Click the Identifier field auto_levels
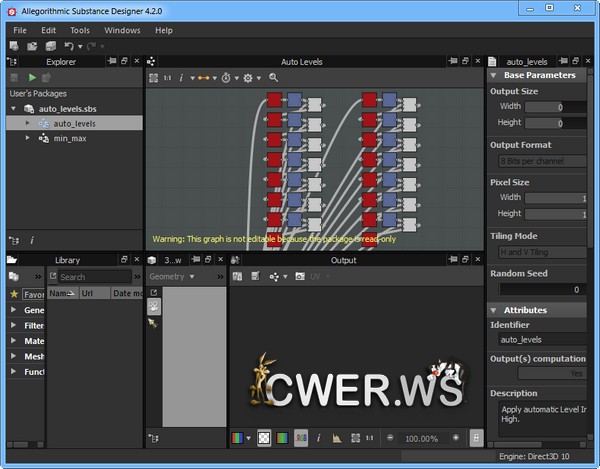Viewport: 600px width, 469px height. (x=542, y=340)
